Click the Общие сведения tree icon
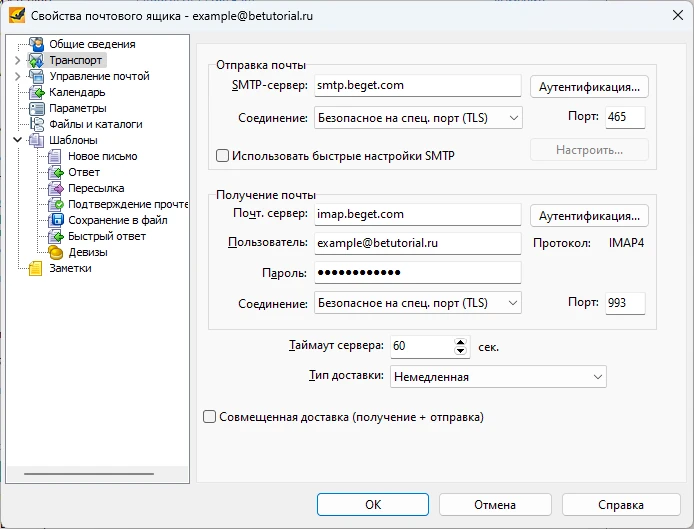694x529 pixels. [36, 44]
